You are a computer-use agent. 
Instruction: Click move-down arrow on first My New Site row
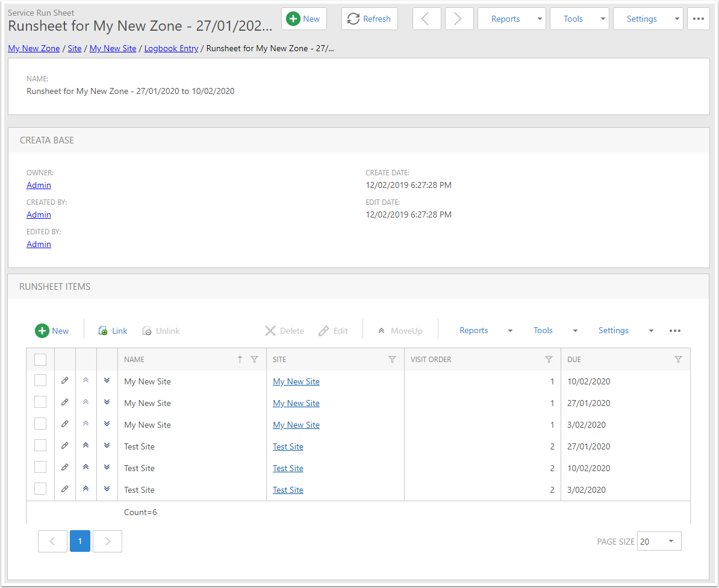click(107, 381)
